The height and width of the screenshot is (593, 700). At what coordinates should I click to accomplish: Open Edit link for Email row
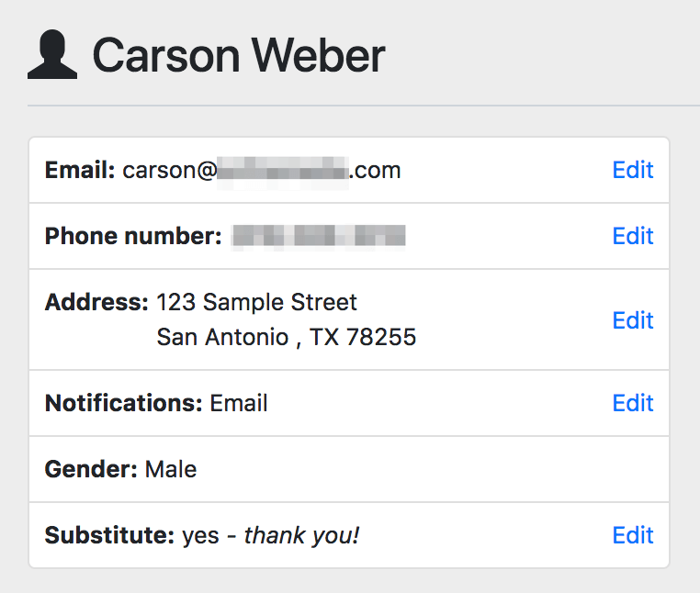[x=632, y=170]
